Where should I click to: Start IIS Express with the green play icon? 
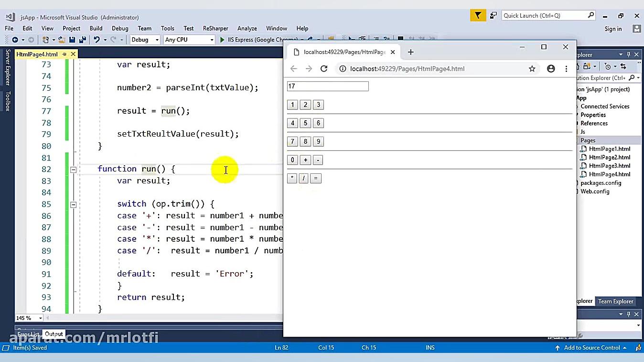click(x=222, y=40)
